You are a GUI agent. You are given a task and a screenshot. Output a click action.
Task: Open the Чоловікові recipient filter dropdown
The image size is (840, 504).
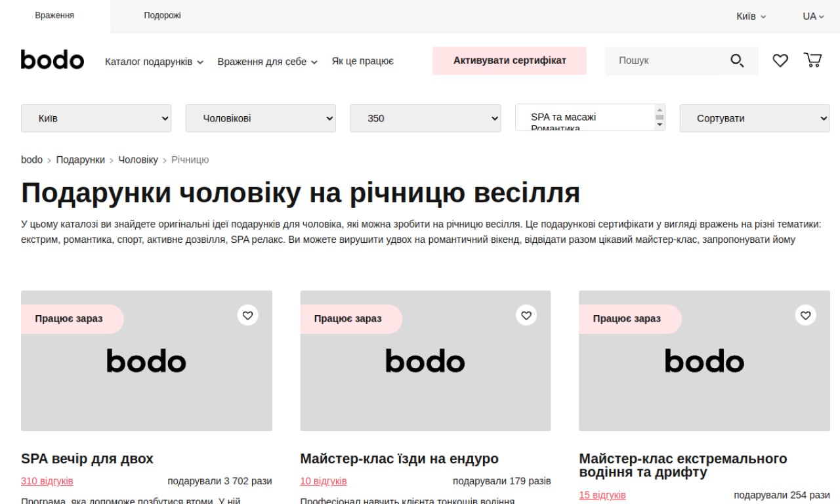[x=261, y=118]
